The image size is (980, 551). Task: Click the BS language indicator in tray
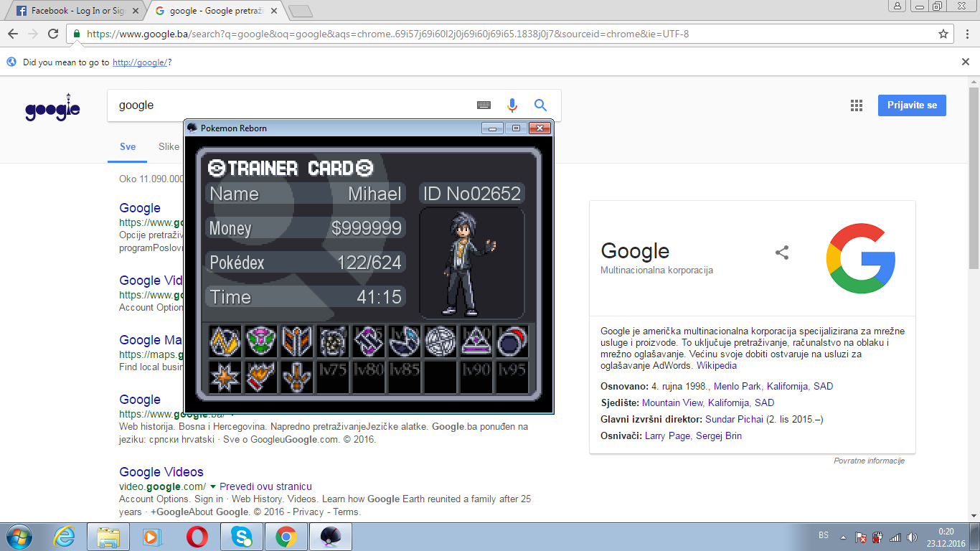pyautogui.click(x=823, y=535)
